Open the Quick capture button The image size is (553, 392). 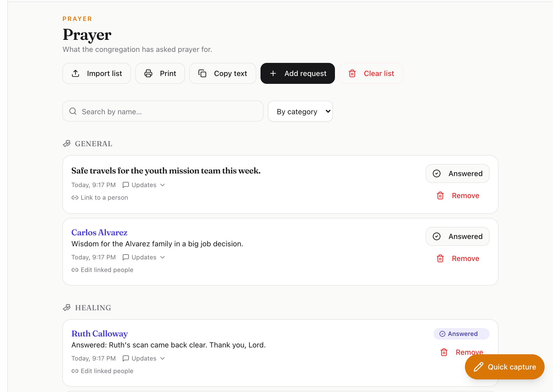point(505,367)
